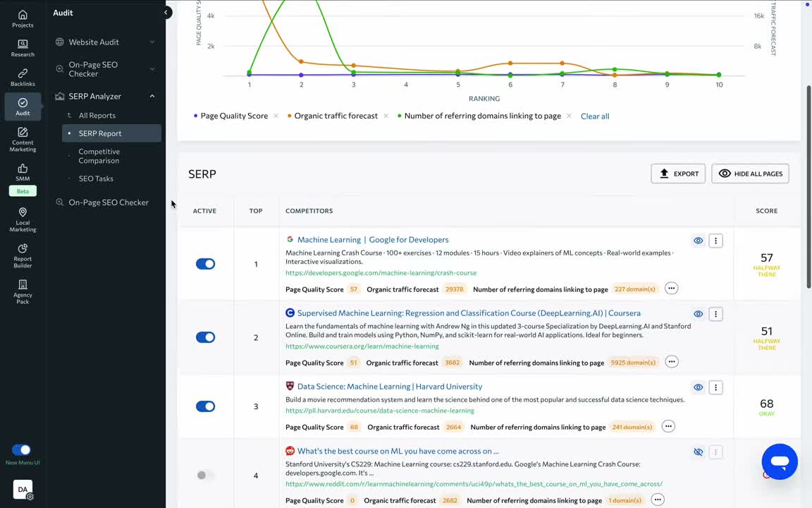Remove Page Quality Score from chart legend

[276, 116]
